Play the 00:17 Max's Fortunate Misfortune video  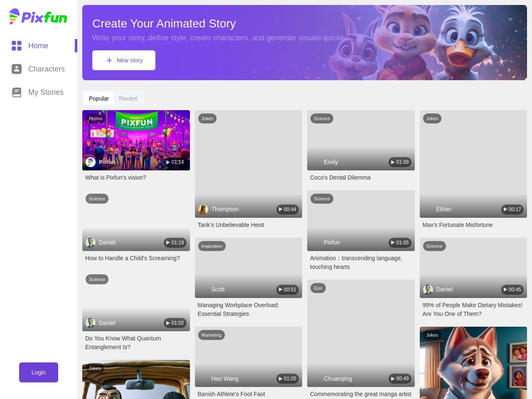point(512,209)
